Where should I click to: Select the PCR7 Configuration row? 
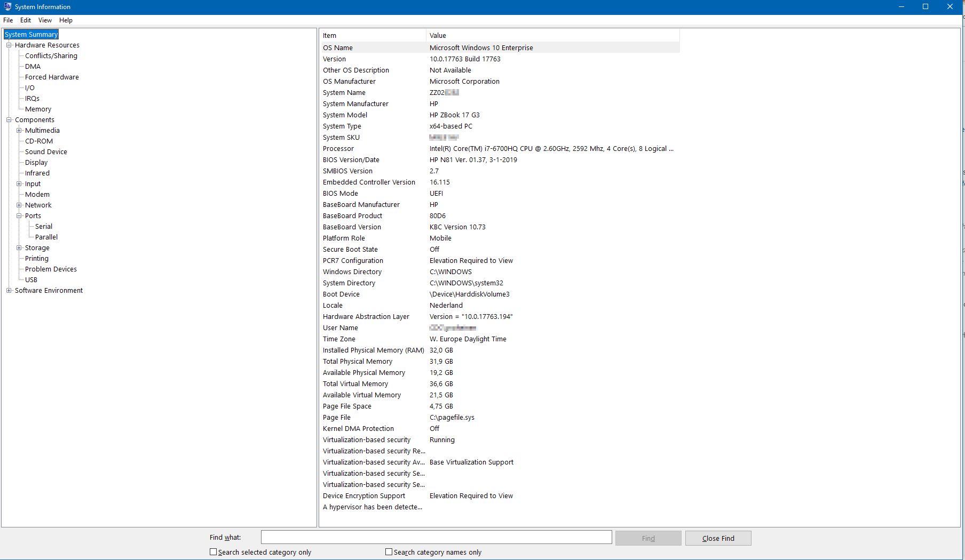[500, 261]
